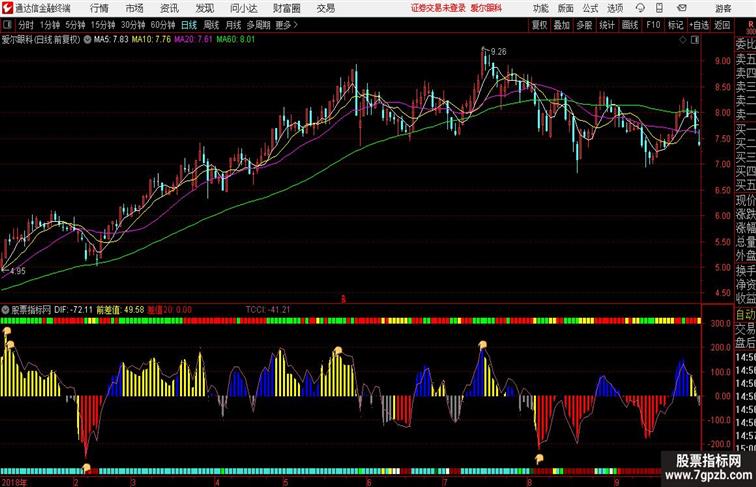Open the 选项 menu
756x487 pixels.
pos(615,8)
